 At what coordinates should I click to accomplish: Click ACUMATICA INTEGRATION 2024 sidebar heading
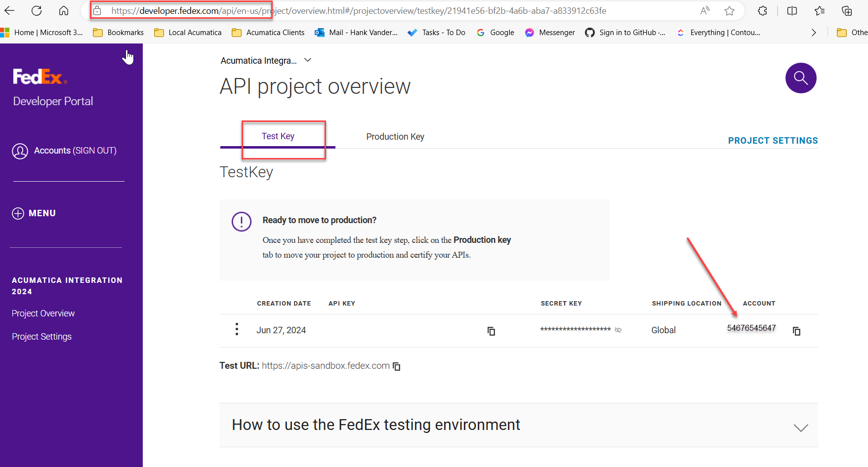pyautogui.click(x=67, y=286)
